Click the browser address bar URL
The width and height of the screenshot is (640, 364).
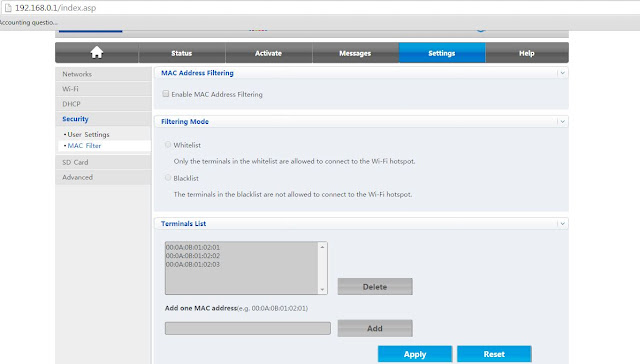[x=56, y=8]
